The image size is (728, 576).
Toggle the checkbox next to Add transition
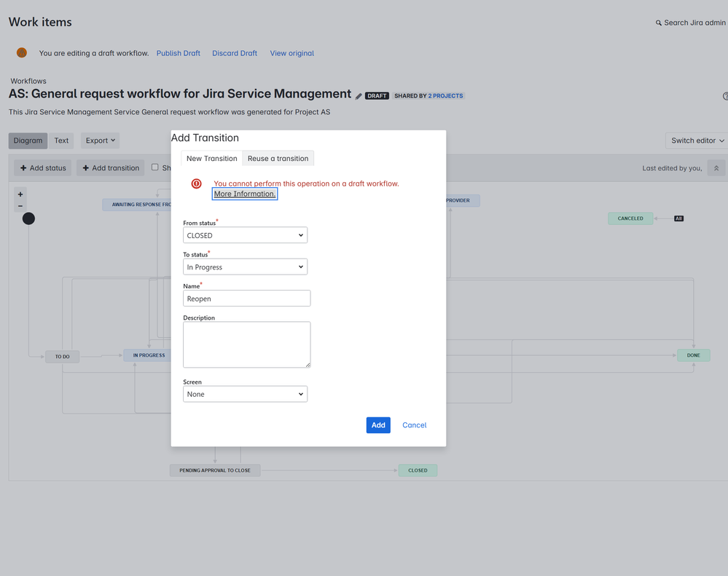tap(155, 167)
